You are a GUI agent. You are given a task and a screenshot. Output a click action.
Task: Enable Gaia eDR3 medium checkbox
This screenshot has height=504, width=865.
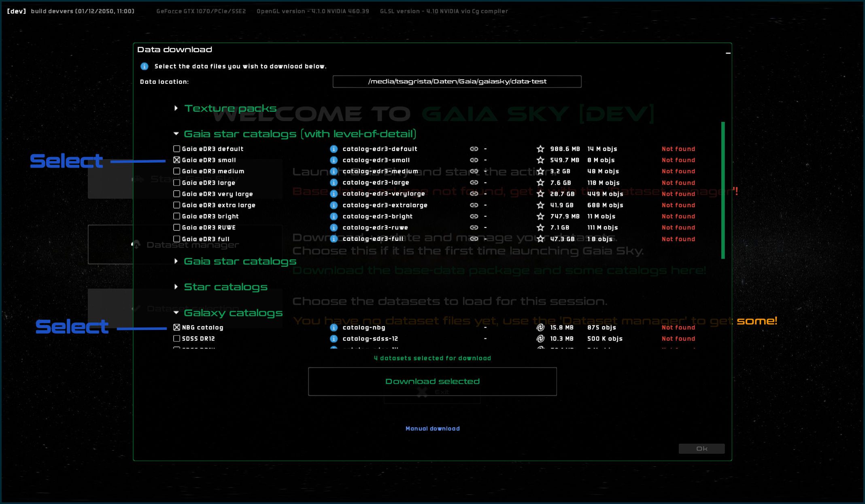[176, 171]
